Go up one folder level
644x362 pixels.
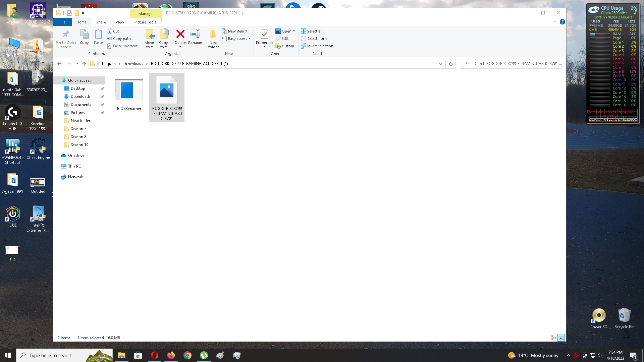pyautogui.click(x=84, y=64)
